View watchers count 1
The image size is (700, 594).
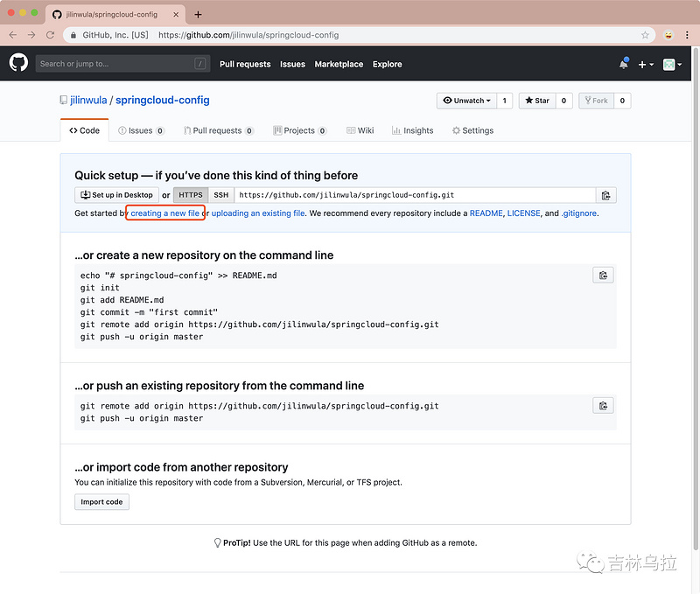pos(505,101)
